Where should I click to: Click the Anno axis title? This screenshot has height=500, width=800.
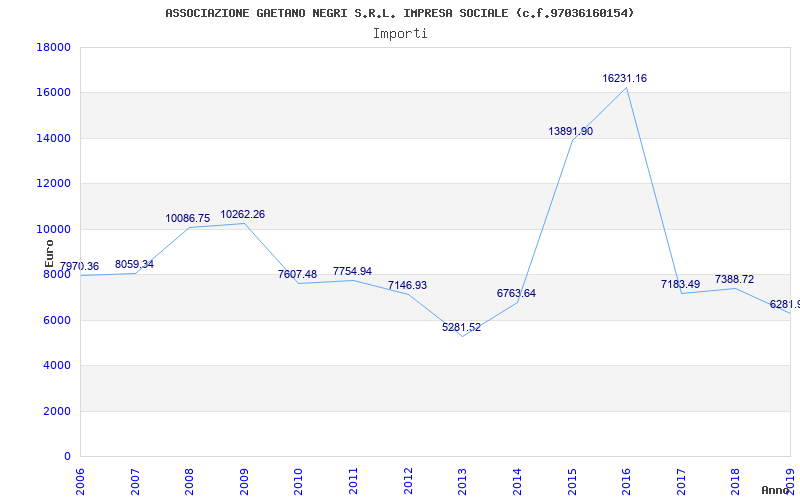tap(776, 490)
